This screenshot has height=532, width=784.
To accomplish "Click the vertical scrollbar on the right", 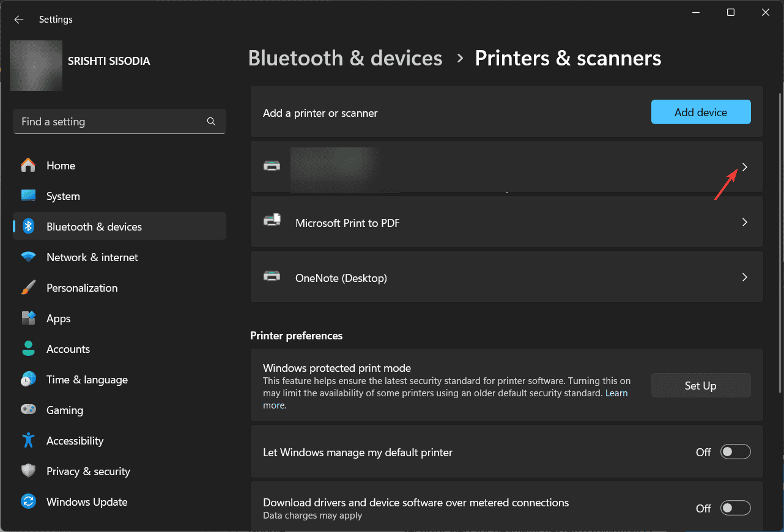I will point(780,243).
